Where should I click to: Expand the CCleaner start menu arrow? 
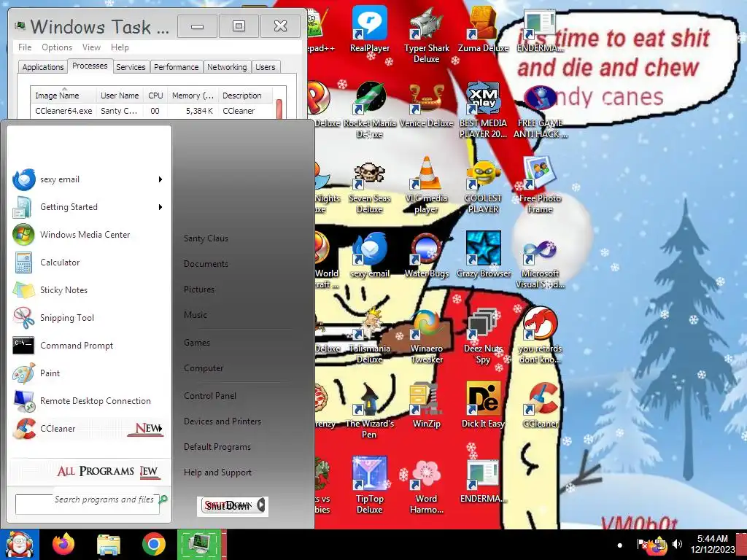point(160,429)
